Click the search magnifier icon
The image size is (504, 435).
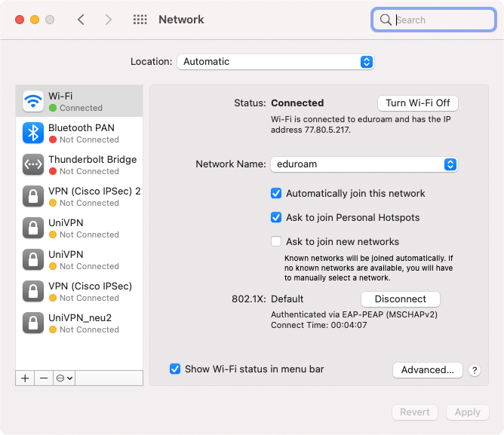pyautogui.click(x=386, y=20)
